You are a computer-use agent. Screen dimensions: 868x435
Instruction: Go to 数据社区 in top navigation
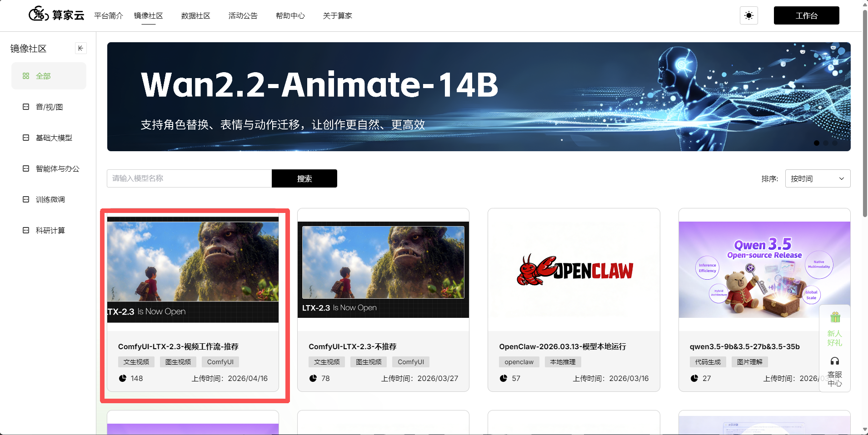pyautogui.click(x=195, y=15)
